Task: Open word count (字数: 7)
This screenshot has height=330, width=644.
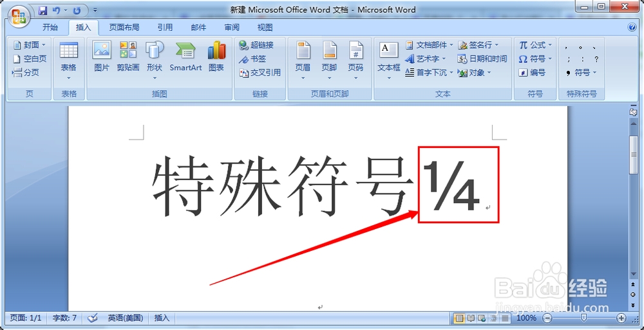Action: click(x=65, y=318)
